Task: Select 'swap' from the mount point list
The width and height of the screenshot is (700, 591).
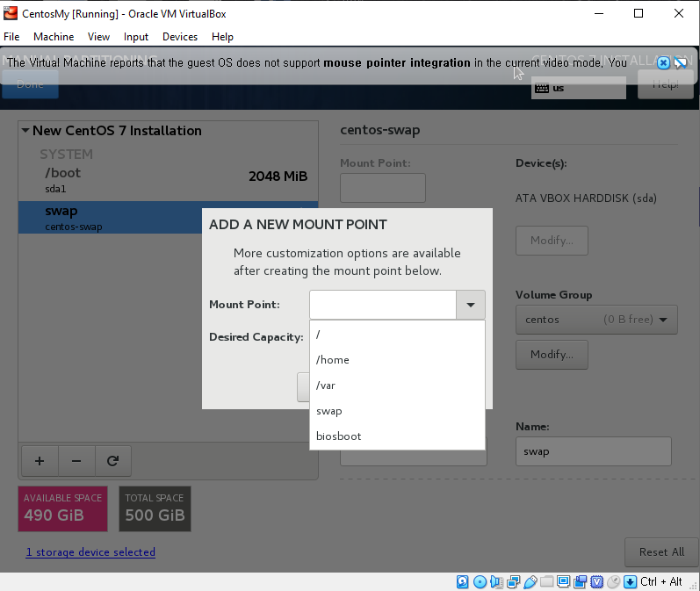Action: tap(397, 411)
